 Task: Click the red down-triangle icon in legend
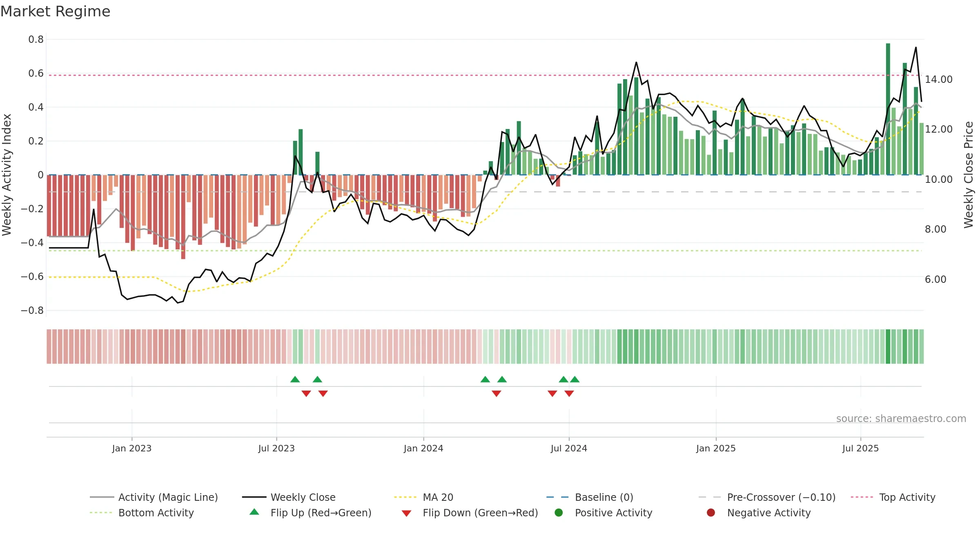coord(406,513)
